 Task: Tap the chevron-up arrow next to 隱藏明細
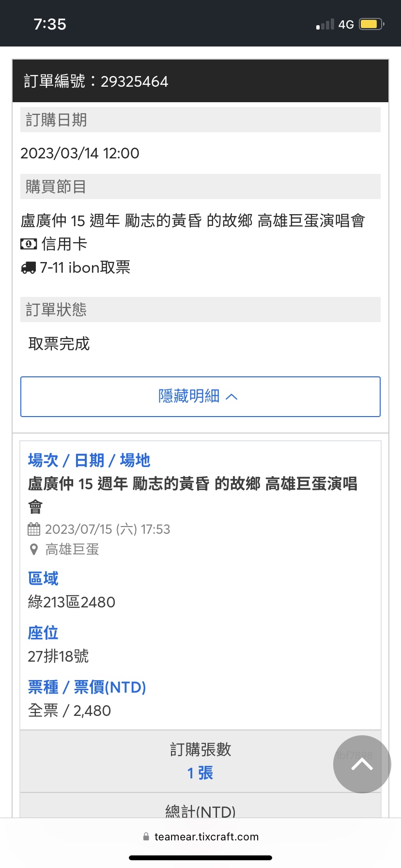pyautogui.click(x=232, y=397)
